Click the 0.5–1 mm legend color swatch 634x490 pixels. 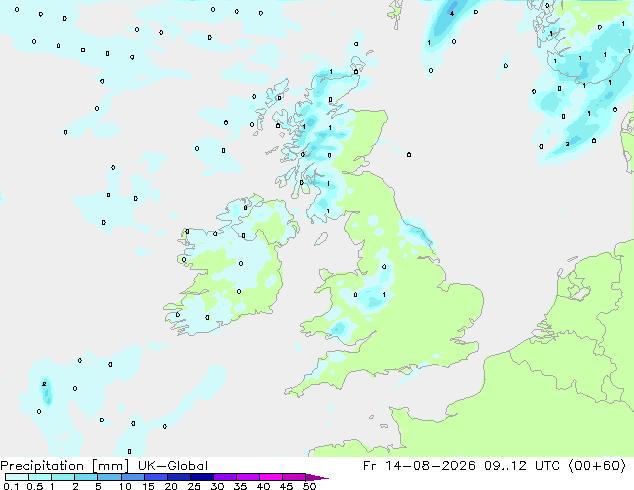click(40, 477)
